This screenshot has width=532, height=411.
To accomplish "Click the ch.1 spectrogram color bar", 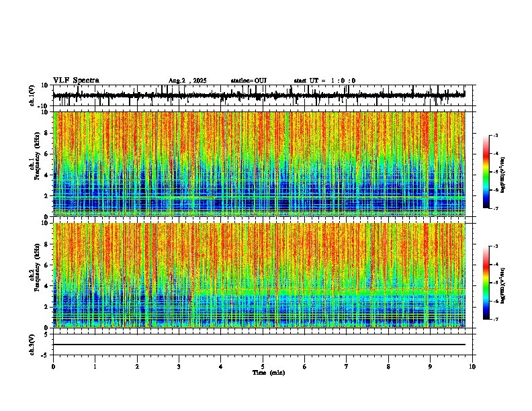I will 486,172.
